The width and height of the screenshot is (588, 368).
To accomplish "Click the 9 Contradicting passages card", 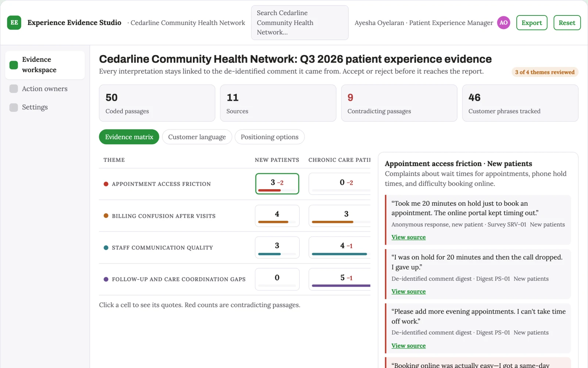I will pos(399,103).
